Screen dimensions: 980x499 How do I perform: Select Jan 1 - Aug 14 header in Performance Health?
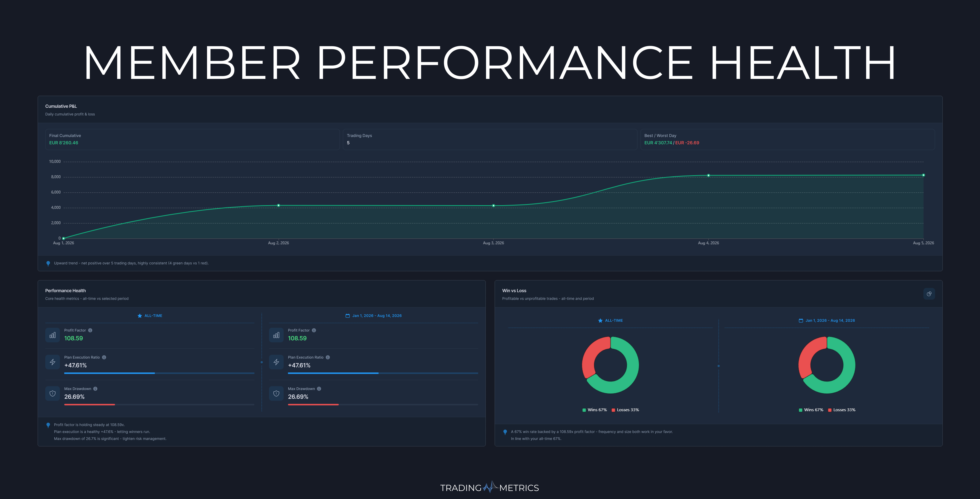click(x=374, y=316)
